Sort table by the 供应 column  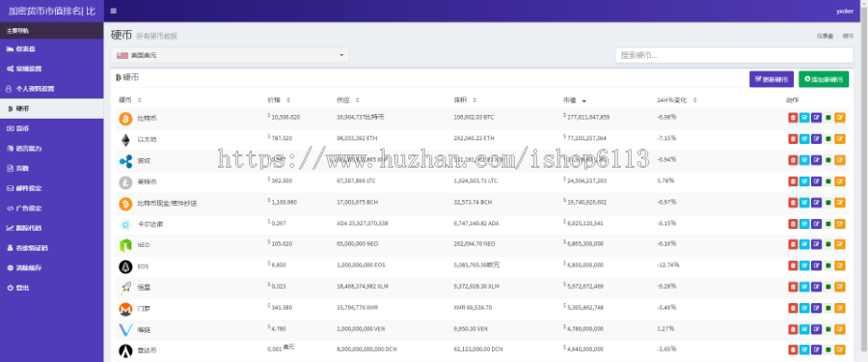347,100
